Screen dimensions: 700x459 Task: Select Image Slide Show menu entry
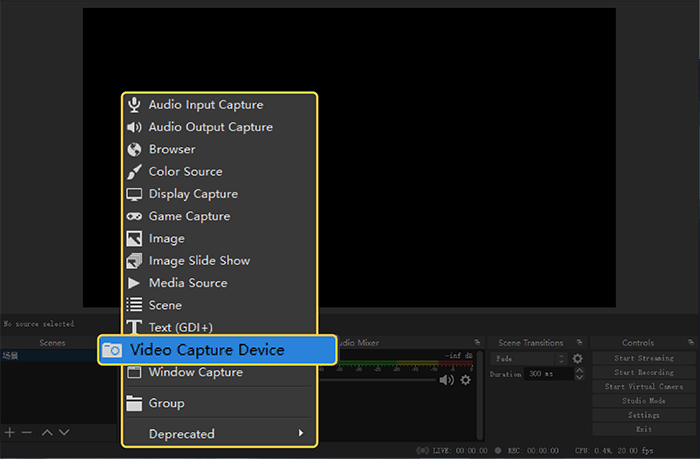(x=199, y=261)
